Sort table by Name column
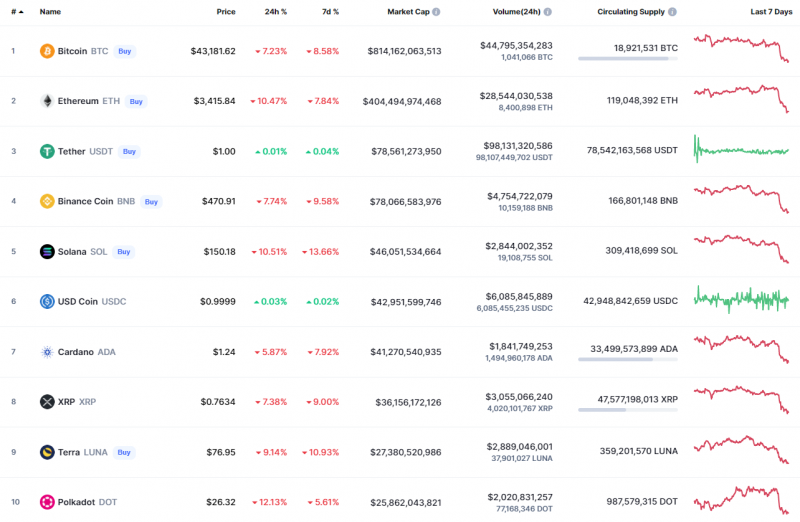800x522 pixels. tap(51, 12)
